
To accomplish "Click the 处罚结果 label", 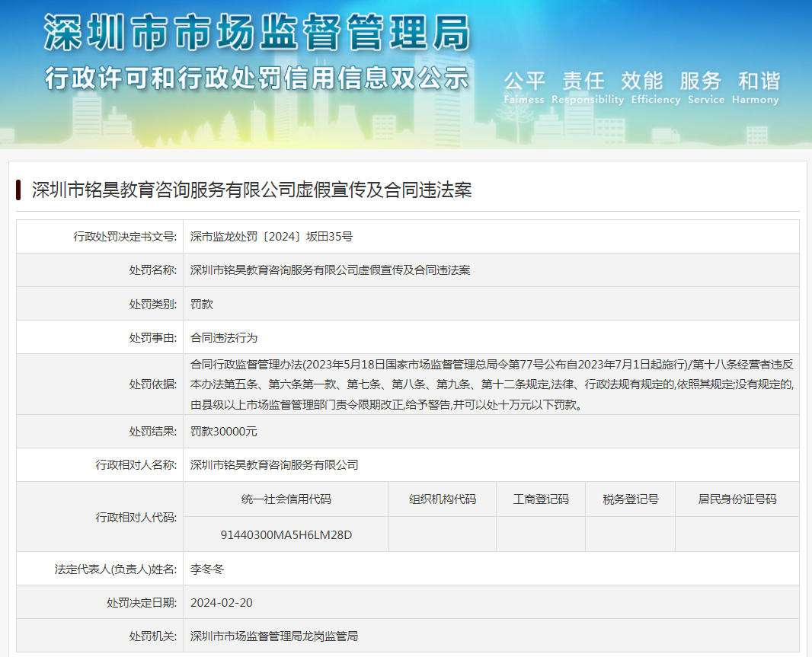I will pos(153,431).
